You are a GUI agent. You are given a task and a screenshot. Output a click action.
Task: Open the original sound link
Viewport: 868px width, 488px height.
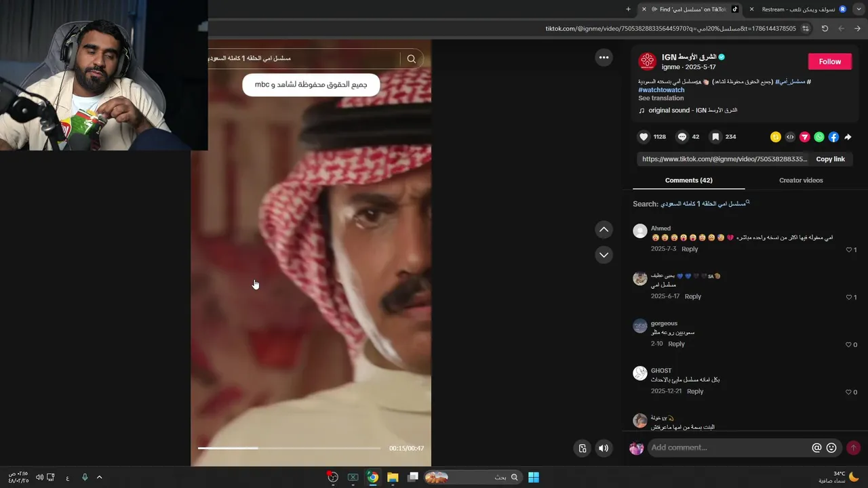[693, 110]
